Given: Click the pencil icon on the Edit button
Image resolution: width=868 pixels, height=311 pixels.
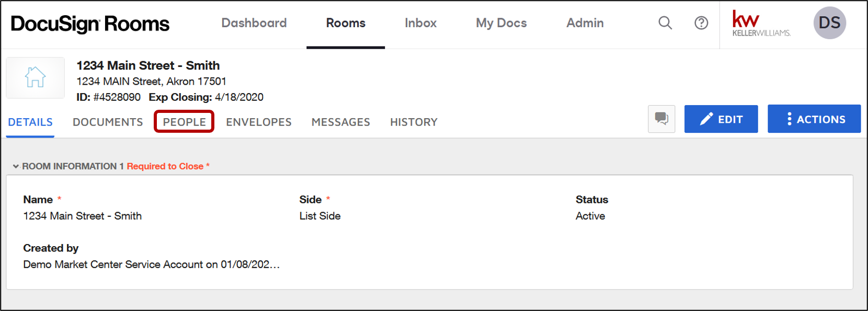Looking at the screenshot, I should [707, 119].
